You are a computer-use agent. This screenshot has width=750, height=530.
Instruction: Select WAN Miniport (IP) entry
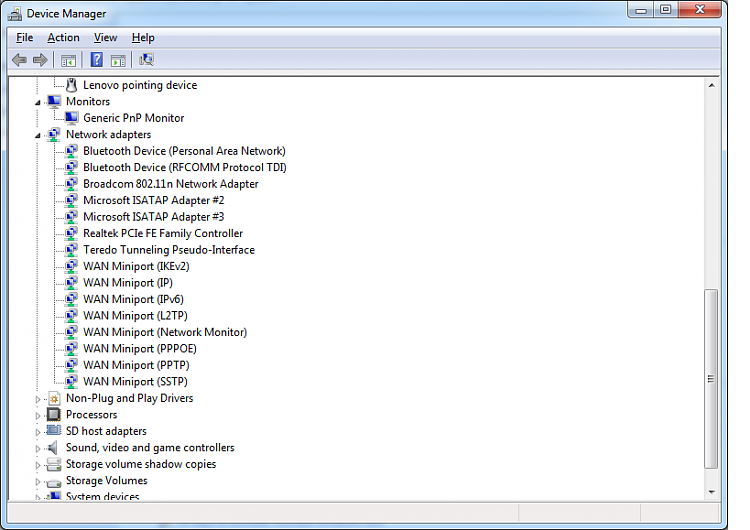coord(128,283)
